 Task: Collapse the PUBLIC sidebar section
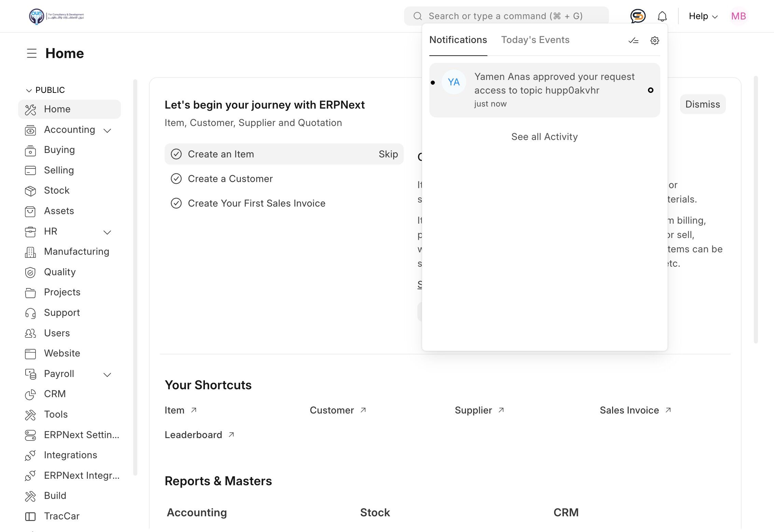tap(29, 90)
